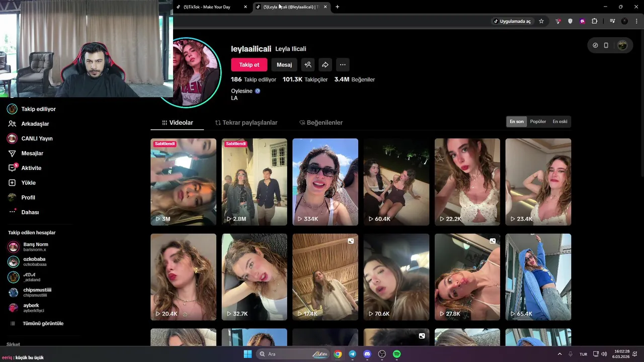Go to CANLI Yayın live section
Screen dimensions: 644x362
click(x=30, y=138)
